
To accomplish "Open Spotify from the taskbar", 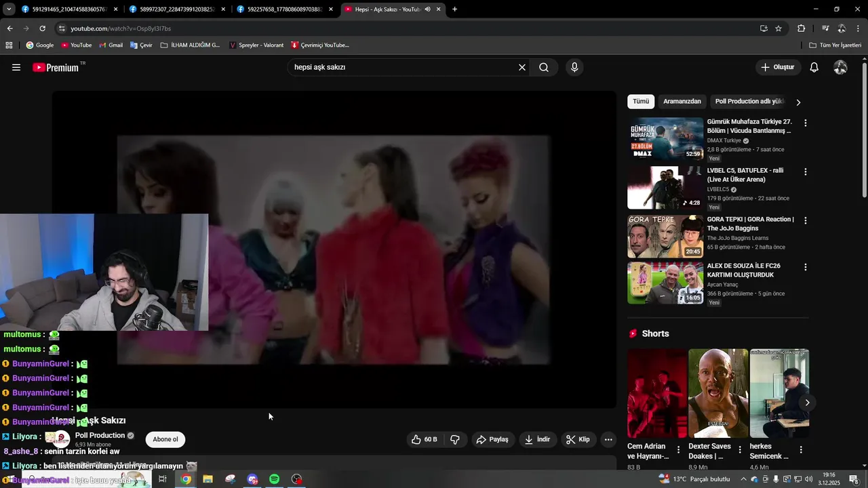I will [x=275, y=479].
